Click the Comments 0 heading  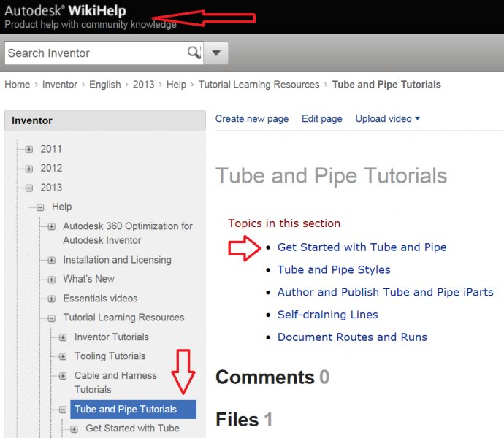(272, 377)
